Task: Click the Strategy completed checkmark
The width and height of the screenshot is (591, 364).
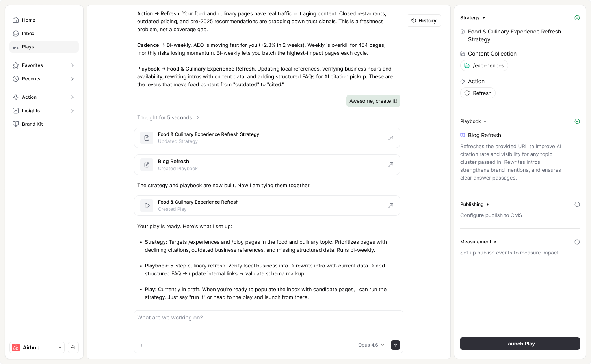Action: click(x=577, y=18)
